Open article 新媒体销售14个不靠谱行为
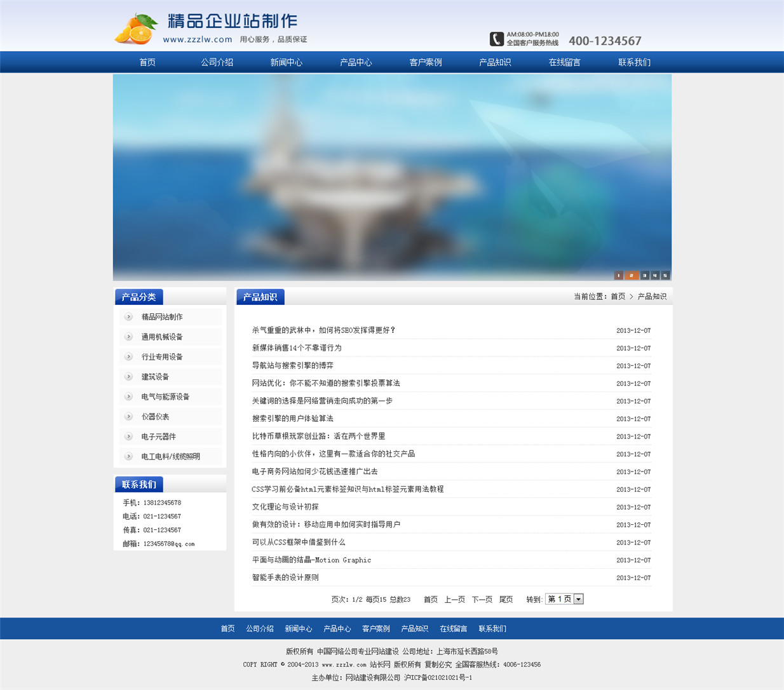 [297, 348]
